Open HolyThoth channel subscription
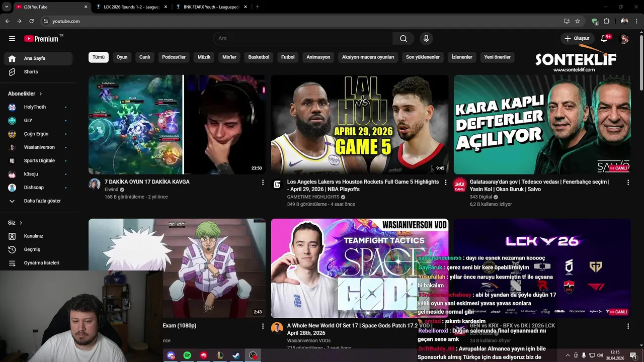 pyautogui.click(x=39, y=107)
